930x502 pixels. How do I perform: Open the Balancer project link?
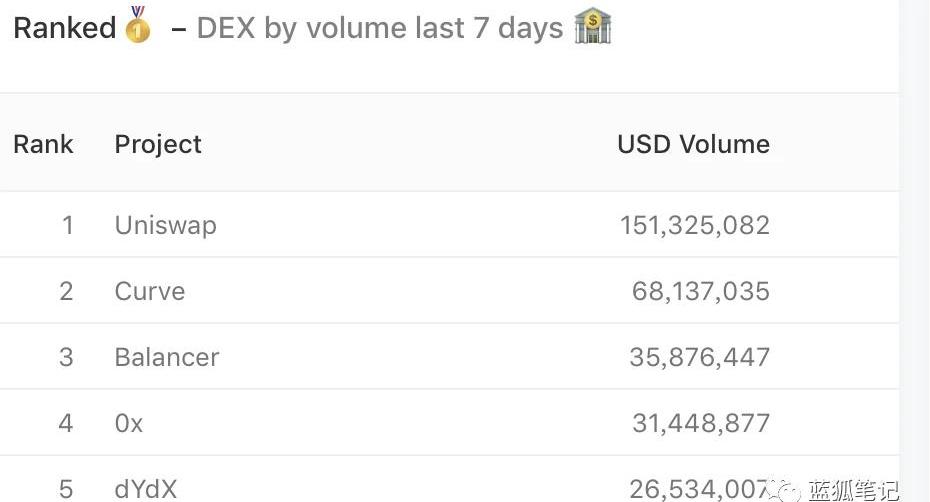(x=167, y=357)
